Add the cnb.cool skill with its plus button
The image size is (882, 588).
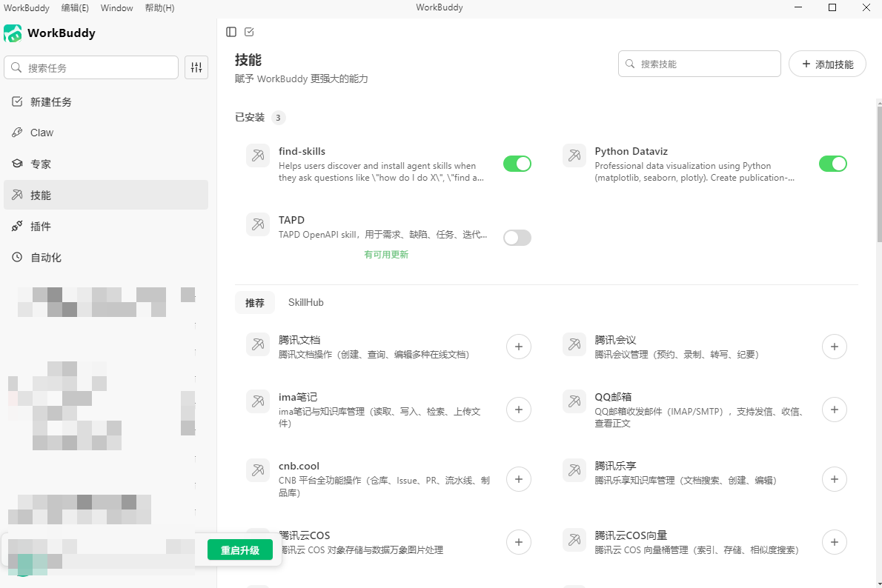click(x=519, y=479)
